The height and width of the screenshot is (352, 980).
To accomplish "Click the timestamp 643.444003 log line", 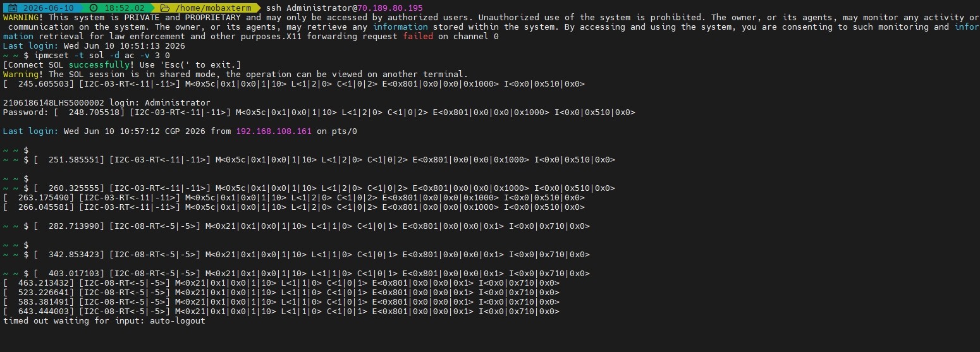I will click(x=281, y=312).
